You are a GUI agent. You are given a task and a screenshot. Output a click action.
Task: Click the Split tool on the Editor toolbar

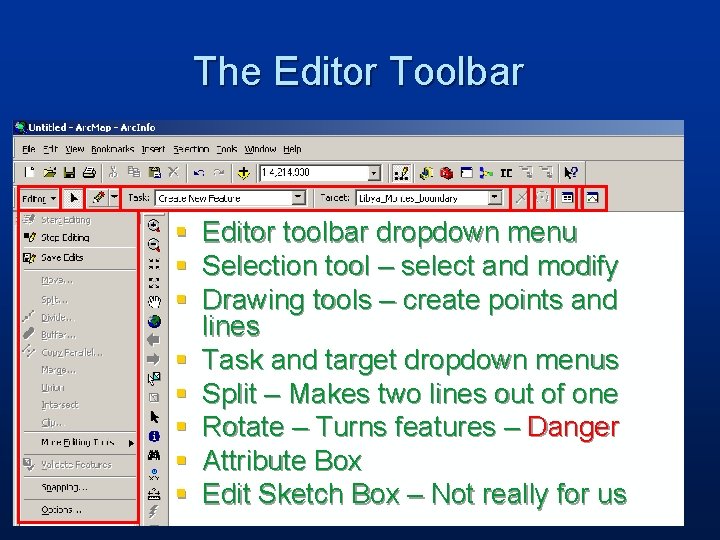click(x=520, y=198)
